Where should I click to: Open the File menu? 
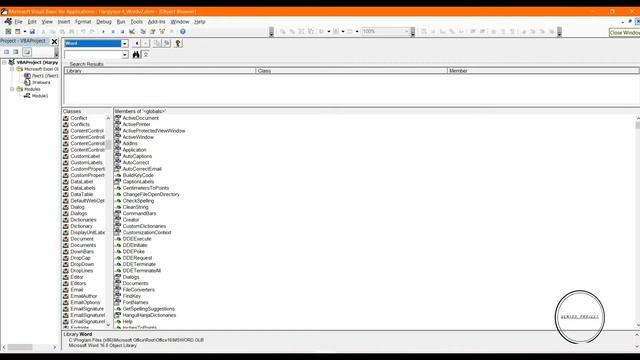pyautogui.click(x=18, y=22)
